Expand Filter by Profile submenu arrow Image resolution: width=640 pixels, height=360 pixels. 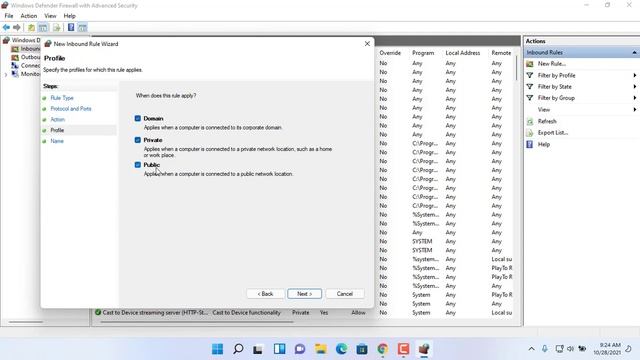(635, 75)
